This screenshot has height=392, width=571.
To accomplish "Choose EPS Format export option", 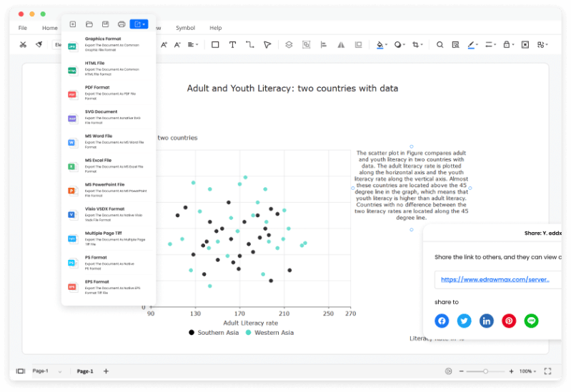I will (109, 287).
